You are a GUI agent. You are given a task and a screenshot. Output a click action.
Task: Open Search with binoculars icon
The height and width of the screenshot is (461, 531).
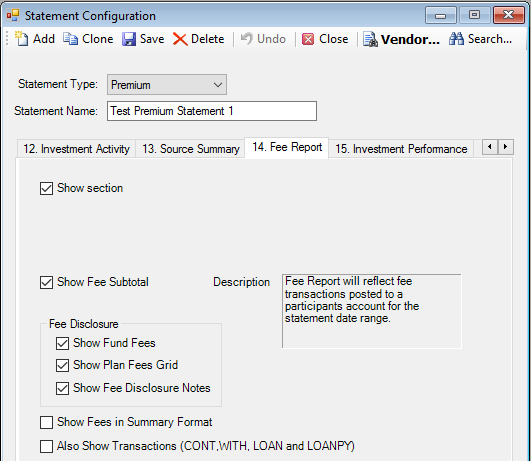click(456, 39)
